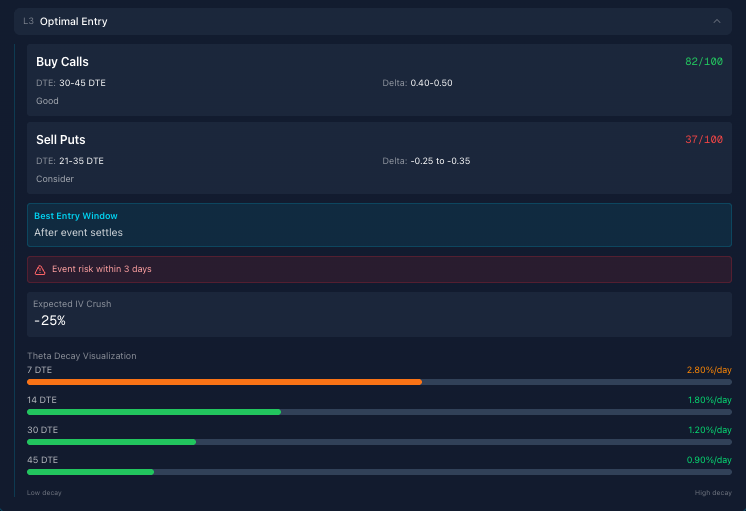
Task: Click the 45 DTE theta decay bar
Action: click(x=90, y=472)
